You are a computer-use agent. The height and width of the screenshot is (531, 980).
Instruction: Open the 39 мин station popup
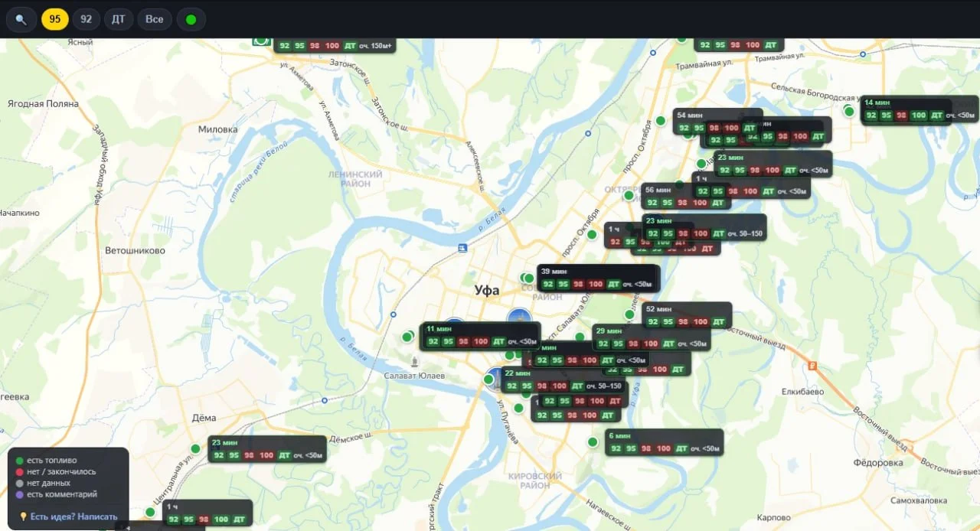click(x=598, y=279)
